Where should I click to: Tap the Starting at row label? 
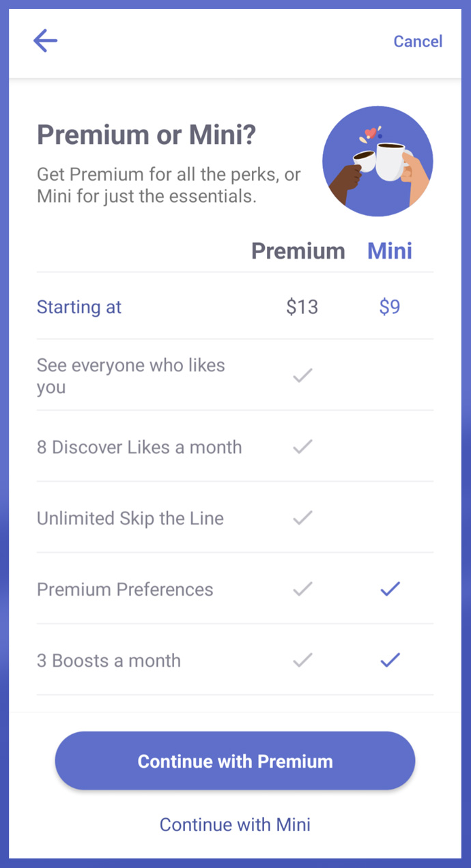(79, 307)
